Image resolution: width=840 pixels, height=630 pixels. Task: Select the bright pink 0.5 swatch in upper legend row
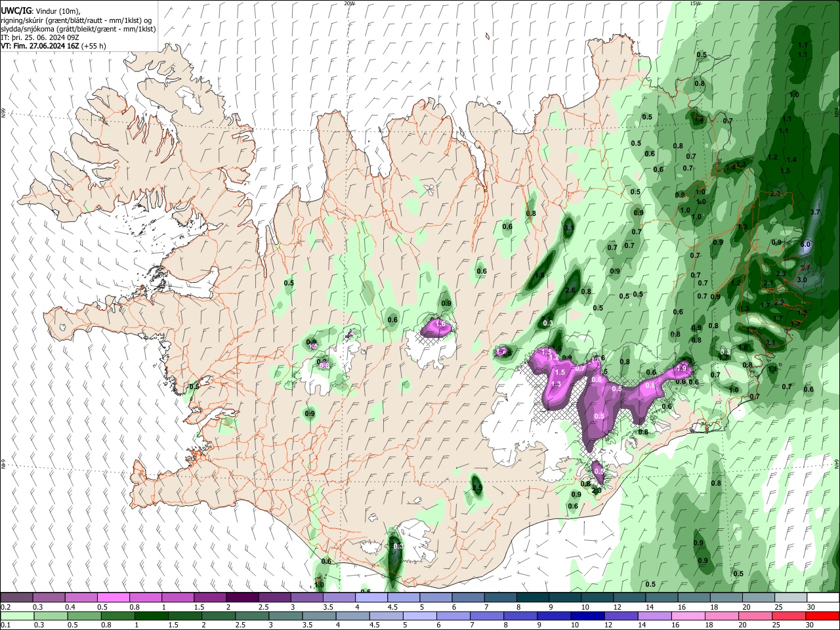113,598
